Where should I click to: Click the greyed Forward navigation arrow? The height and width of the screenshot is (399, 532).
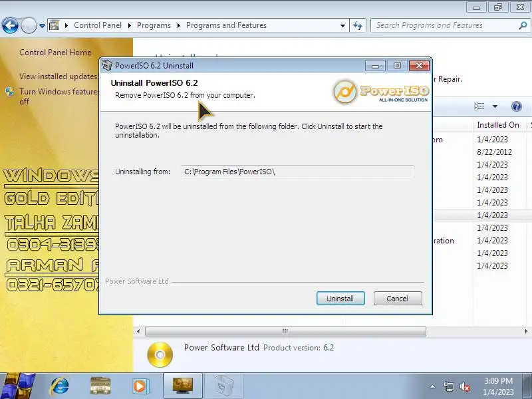click(x=29, y=25)
